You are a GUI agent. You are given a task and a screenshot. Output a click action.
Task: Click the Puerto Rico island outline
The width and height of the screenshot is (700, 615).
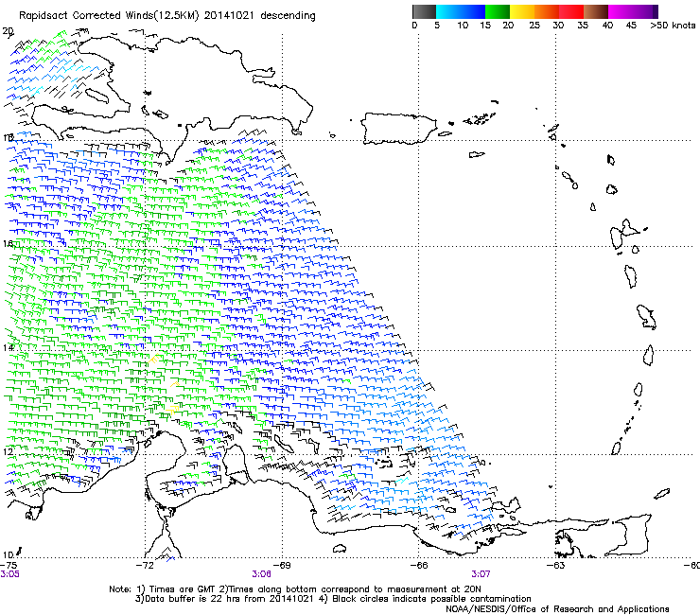coord(398,129)
